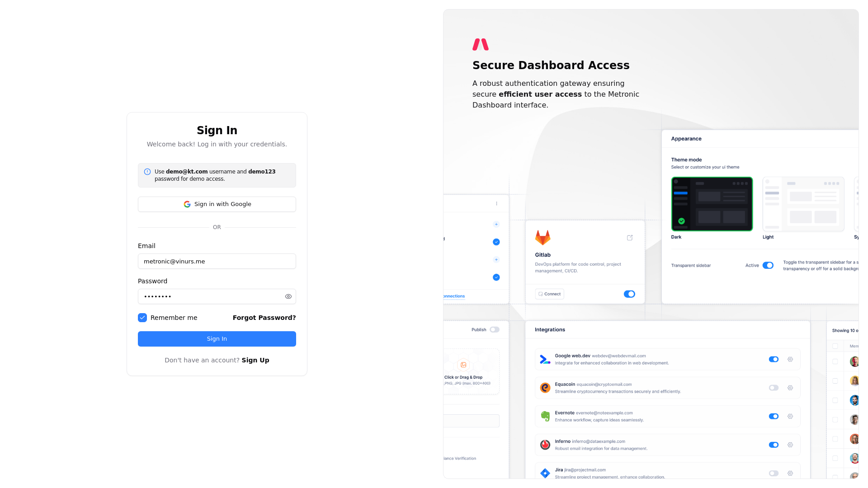Open the three-dot menu in left card
Viewport: 868px width, 488px height.
496,204
